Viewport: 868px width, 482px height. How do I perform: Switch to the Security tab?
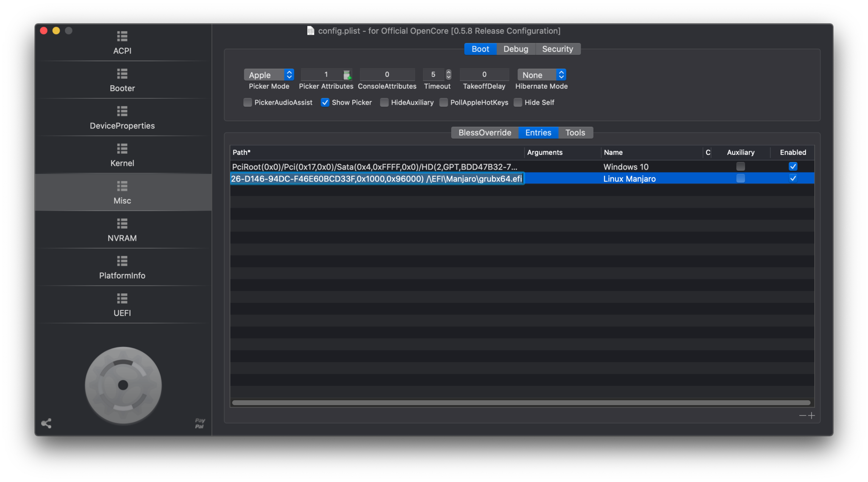tap(557, 49)
